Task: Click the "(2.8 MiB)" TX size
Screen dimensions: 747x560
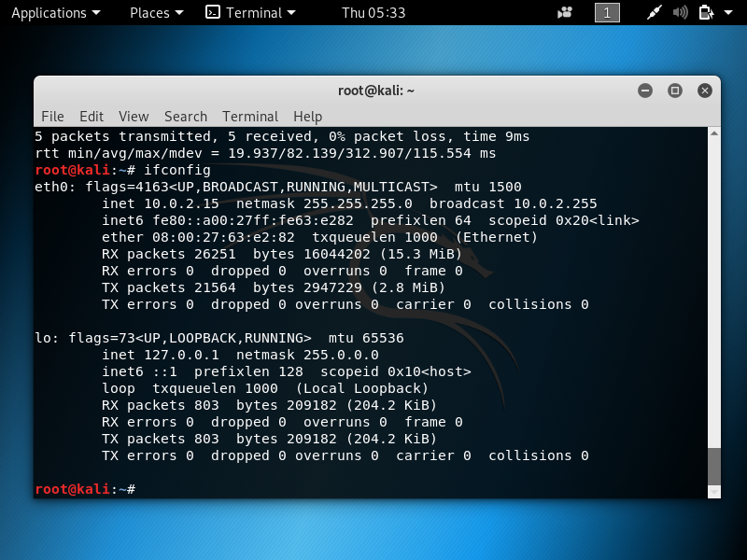Action: pos(408,287)
